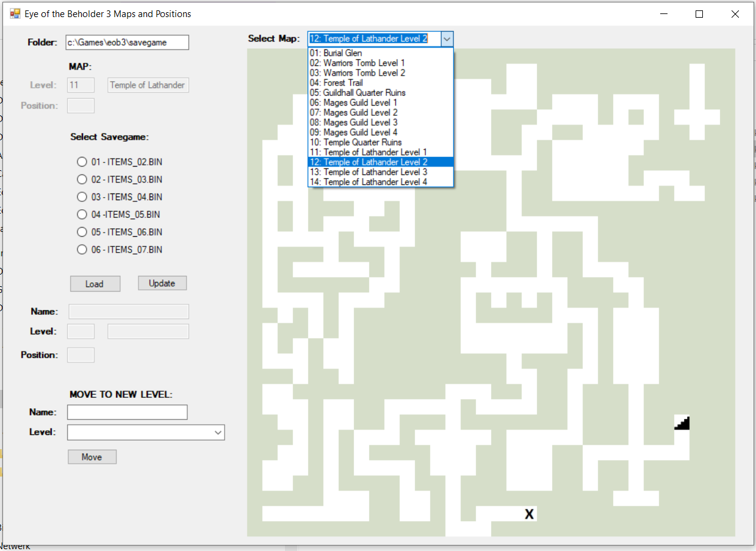Focus the Name field under Move to New Level
This screenshot has height=551, width=756.
pos(127,412)
